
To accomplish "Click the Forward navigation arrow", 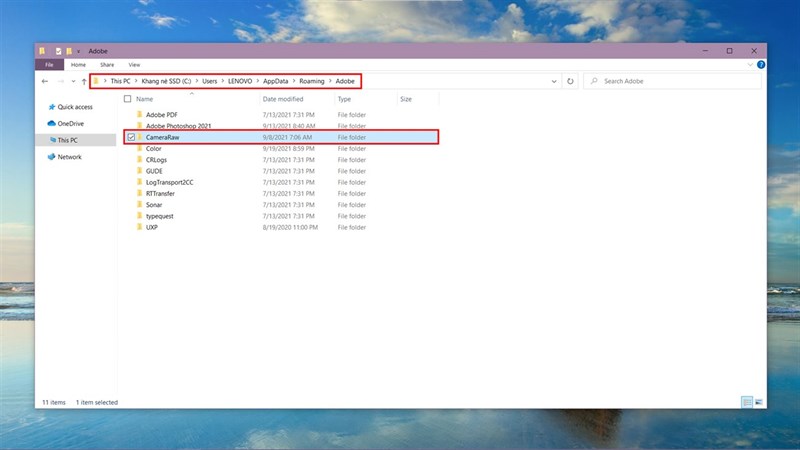I will (61, 81).
